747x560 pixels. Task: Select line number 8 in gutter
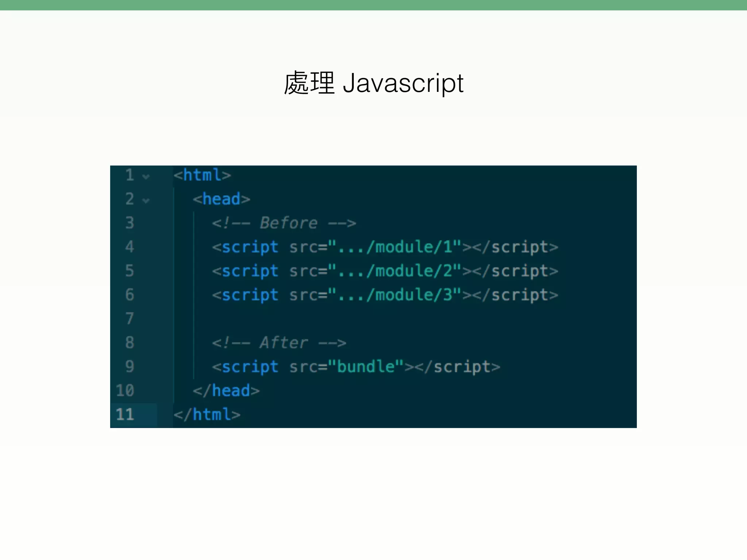click(130, 343)
